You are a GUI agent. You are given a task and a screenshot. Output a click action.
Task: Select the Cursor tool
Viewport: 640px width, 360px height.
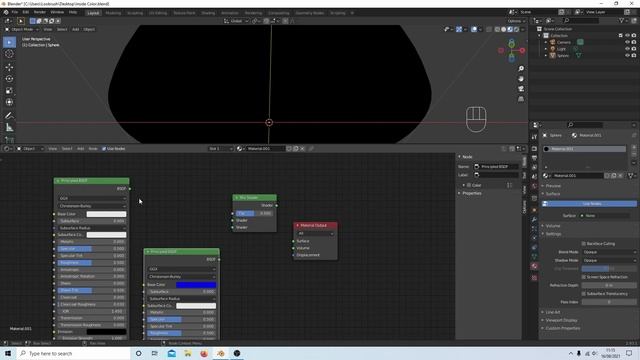pos(9,54)
